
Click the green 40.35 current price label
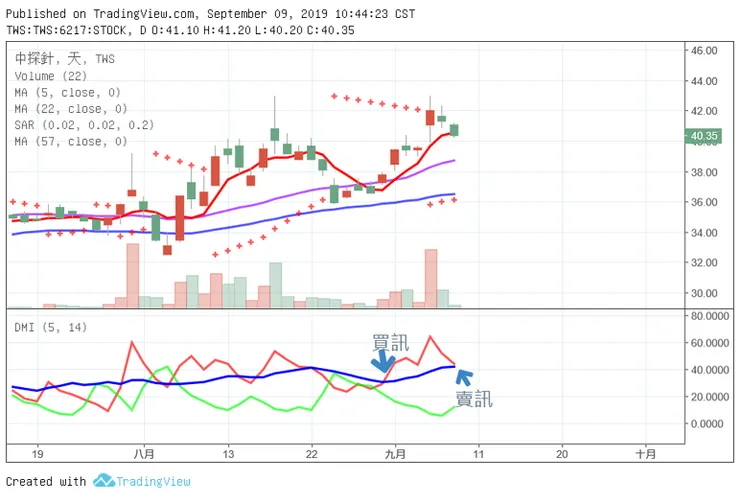point(704,136)
